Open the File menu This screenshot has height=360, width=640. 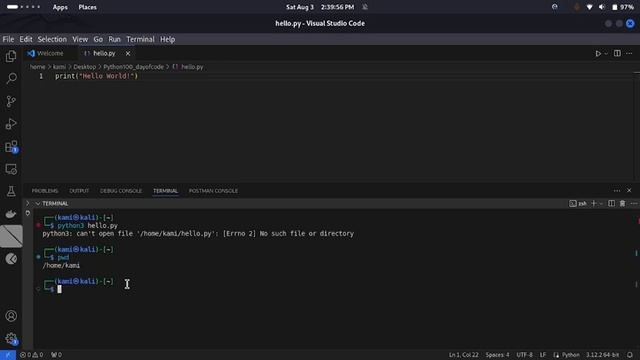[8, 39]
